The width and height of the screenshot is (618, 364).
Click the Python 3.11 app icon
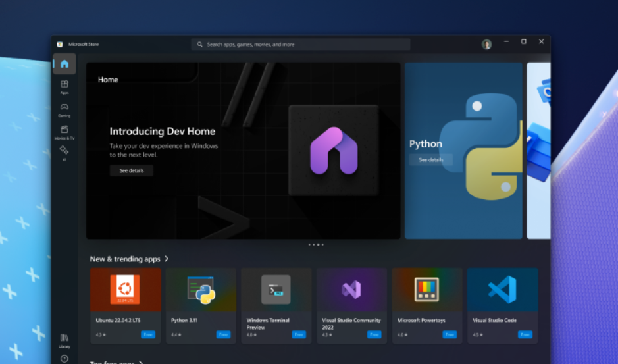(201, 290)
